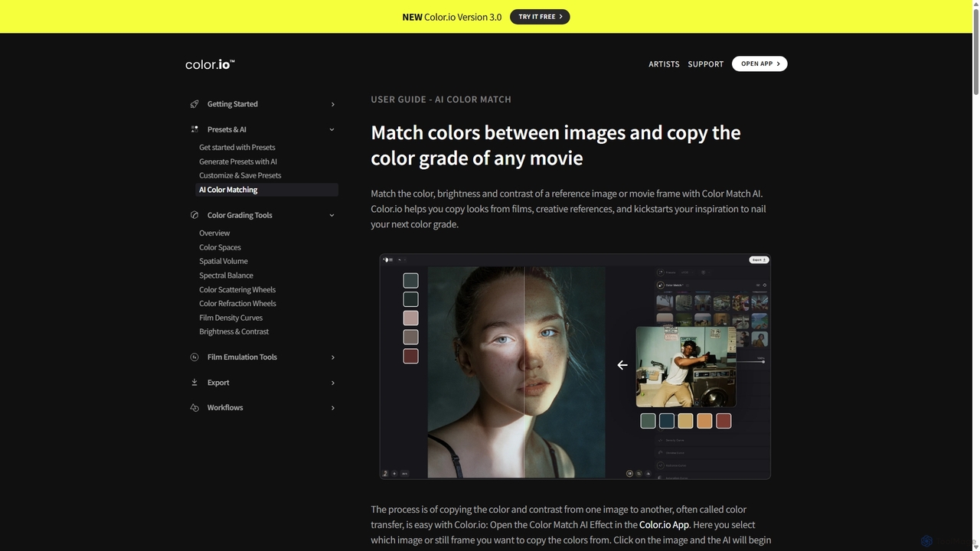
Task: Select AI Color Matching sidebar item
Action: [x=266, y=190]
